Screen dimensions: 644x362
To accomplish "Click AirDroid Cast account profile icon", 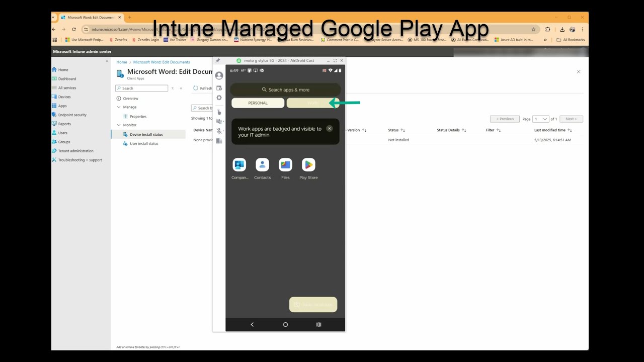I will pyautogui.click(x=219, y=75).
